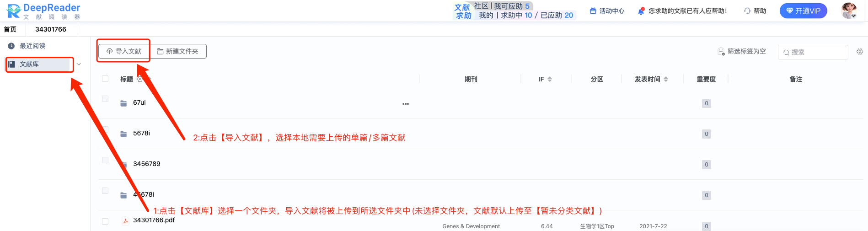Open the 筛选标签为空 tag filter

pos(742,51)
